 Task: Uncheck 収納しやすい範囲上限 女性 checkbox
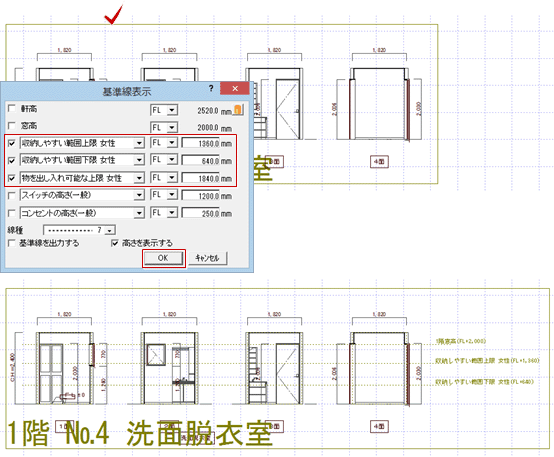point(12,143)
